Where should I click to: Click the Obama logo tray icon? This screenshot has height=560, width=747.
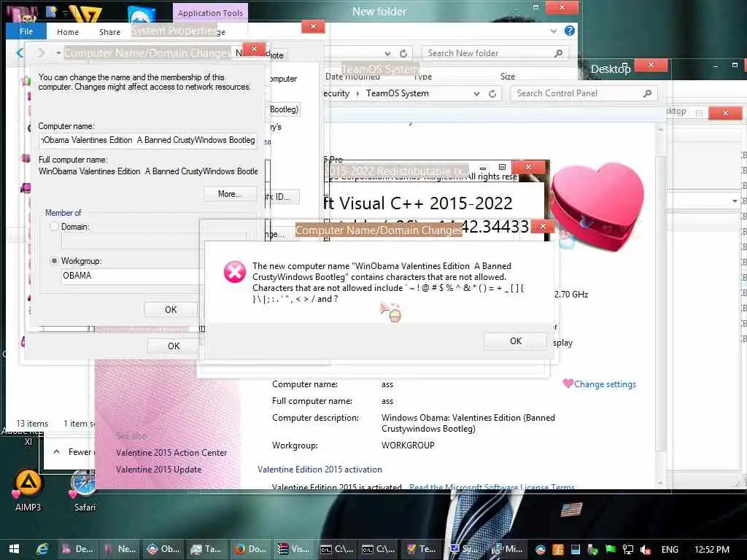pyautogui.click(x=541, y=550)
